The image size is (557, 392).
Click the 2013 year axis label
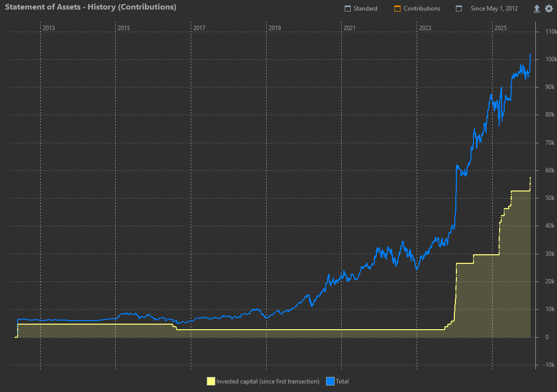click(49, 28)
